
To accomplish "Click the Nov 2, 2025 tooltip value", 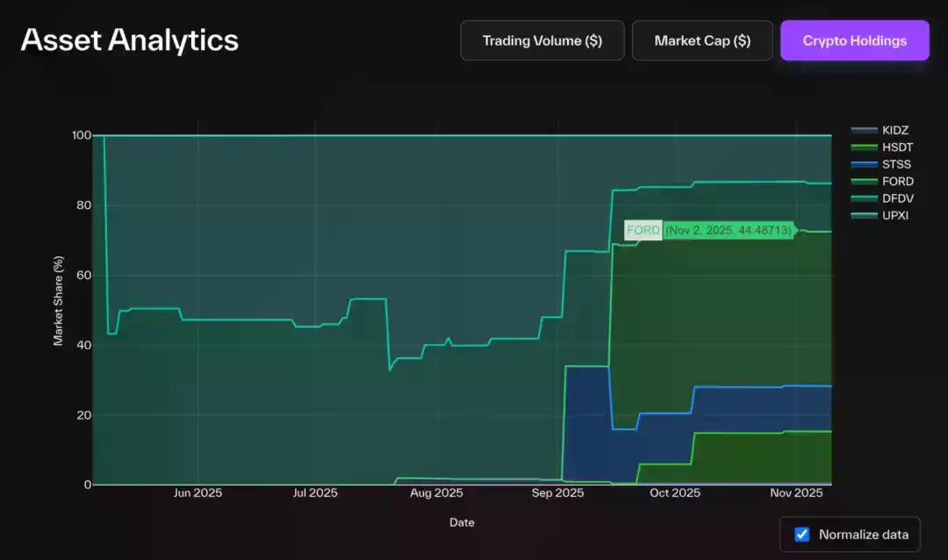I will pyautogui.click(x=729, y=231).
